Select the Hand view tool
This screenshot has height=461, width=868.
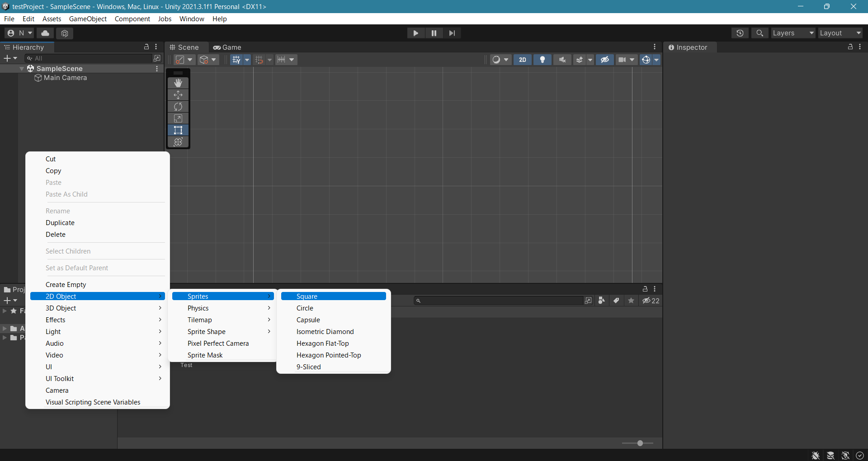tap(178, 83)
